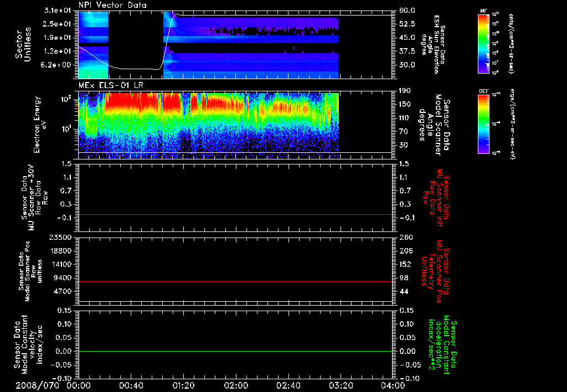
Task: Click the '23500' y-axis tick label
Action: pyautogui.click(x=61, y=238)
